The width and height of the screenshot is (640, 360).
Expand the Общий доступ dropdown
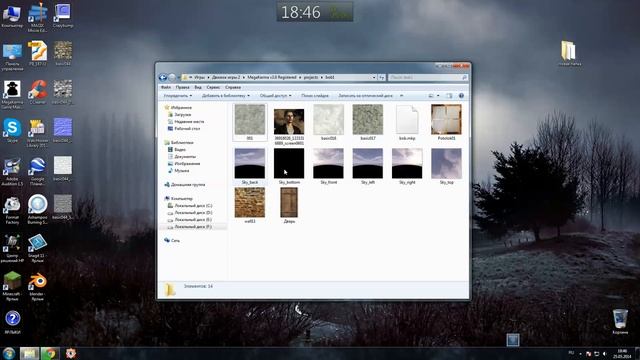(276, 96)
